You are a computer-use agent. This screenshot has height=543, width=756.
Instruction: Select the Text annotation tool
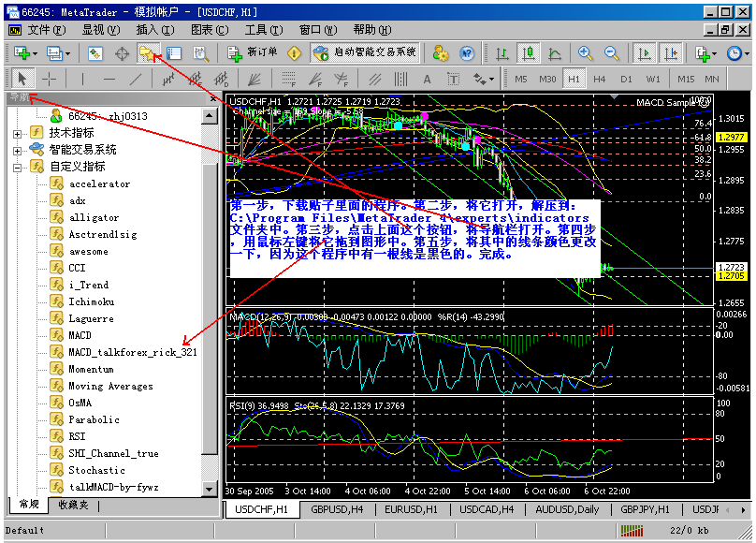click(x=426, y=80)
